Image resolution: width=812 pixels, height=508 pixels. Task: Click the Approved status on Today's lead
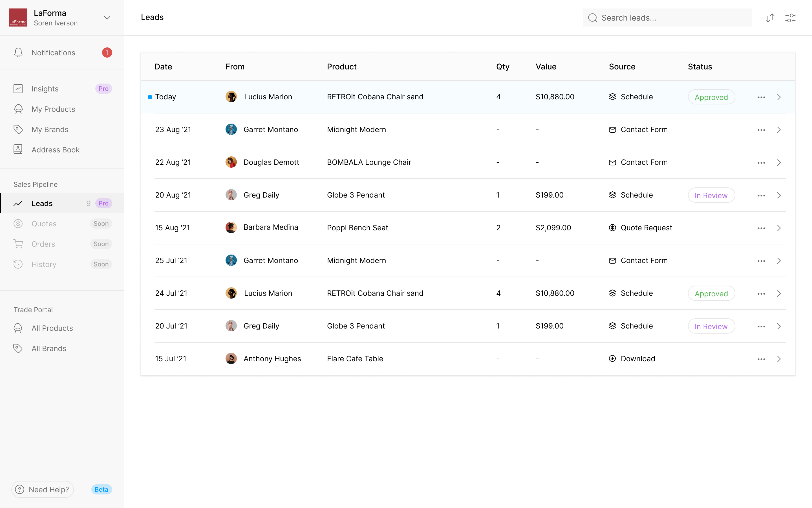pyautogui.click(x=711, y=97)
